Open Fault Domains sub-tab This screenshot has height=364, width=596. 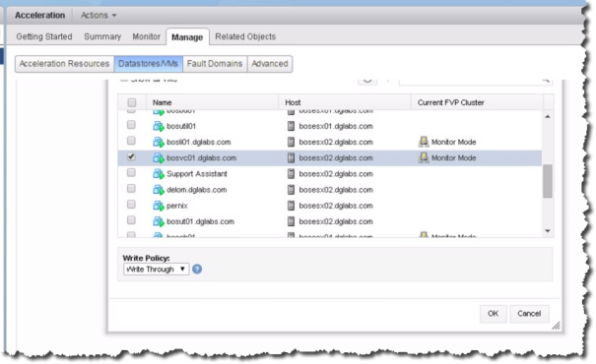click(215, 64)
